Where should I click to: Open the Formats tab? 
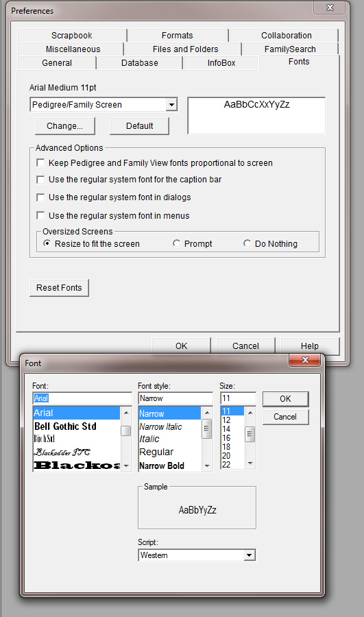coord(178,36)
